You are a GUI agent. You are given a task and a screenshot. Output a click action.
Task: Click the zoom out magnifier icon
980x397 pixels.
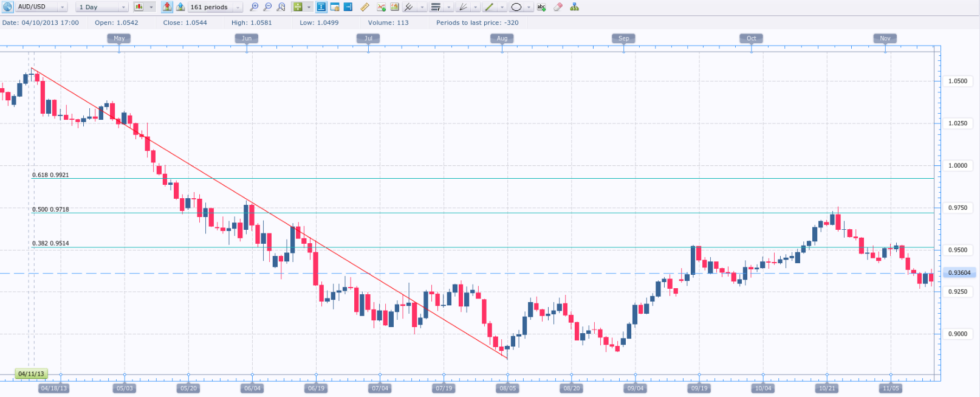[267, 7]
